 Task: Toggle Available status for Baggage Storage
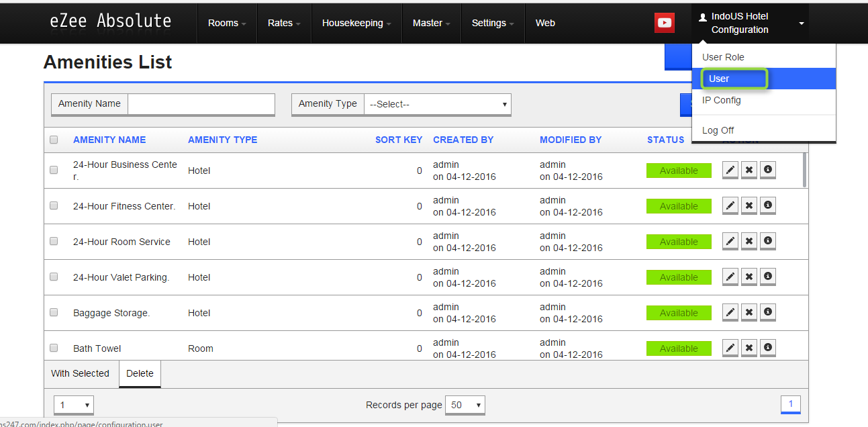click(679, 313)
